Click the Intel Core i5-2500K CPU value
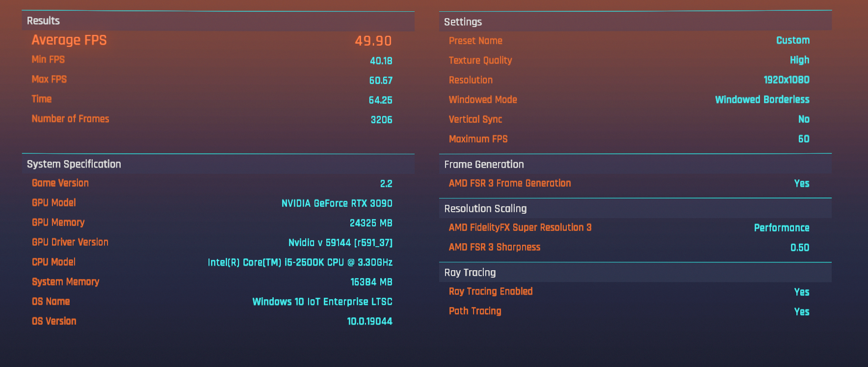The image size is (868, 367). (300, 262)
